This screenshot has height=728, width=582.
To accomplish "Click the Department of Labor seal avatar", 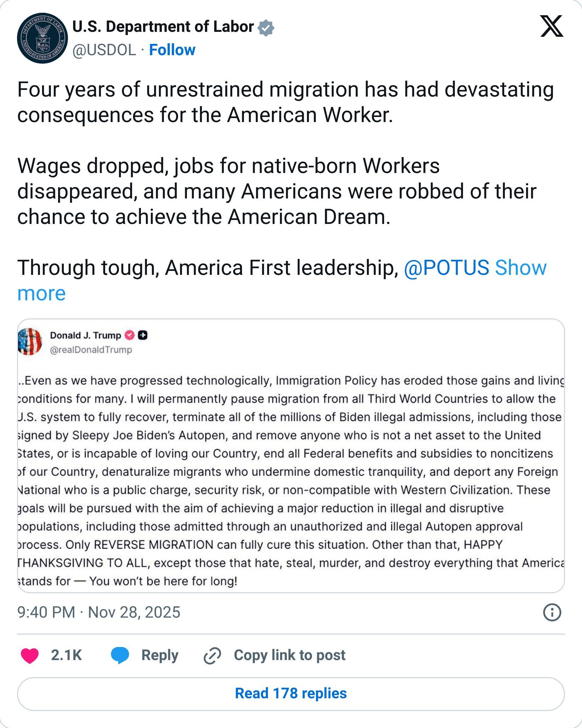I will click(42, 38).
